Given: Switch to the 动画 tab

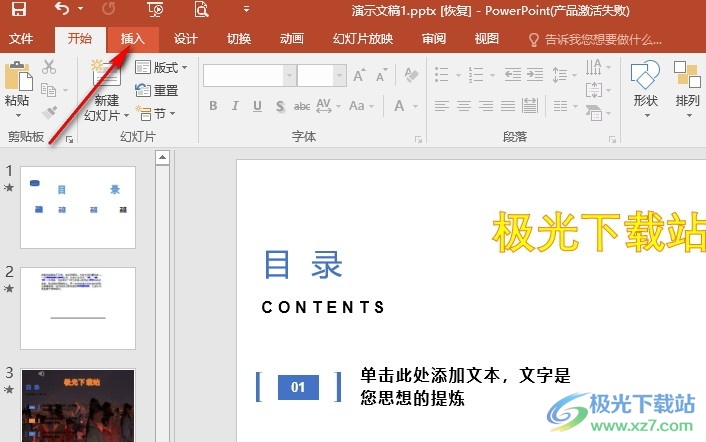Looking at the screenshot, I should (292, 39).
